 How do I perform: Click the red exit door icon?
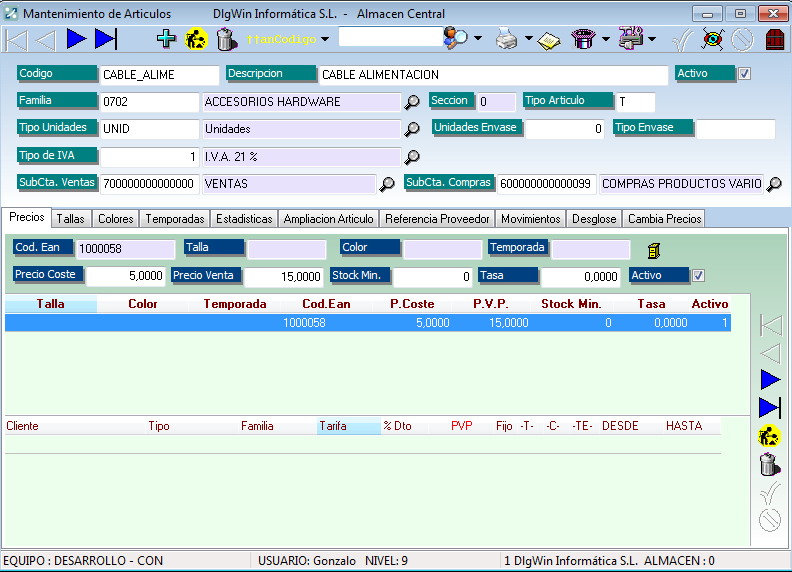click(x=775, y=39)
